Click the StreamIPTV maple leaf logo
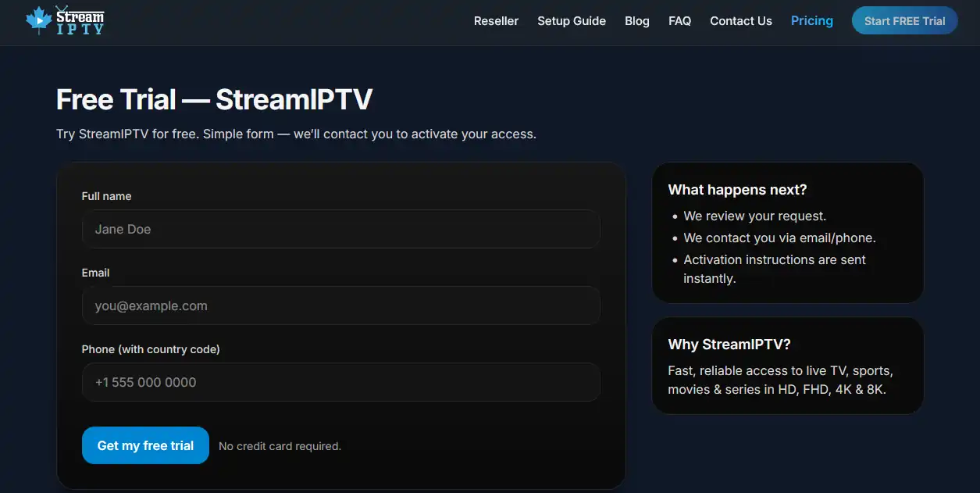 coord(64,21)
